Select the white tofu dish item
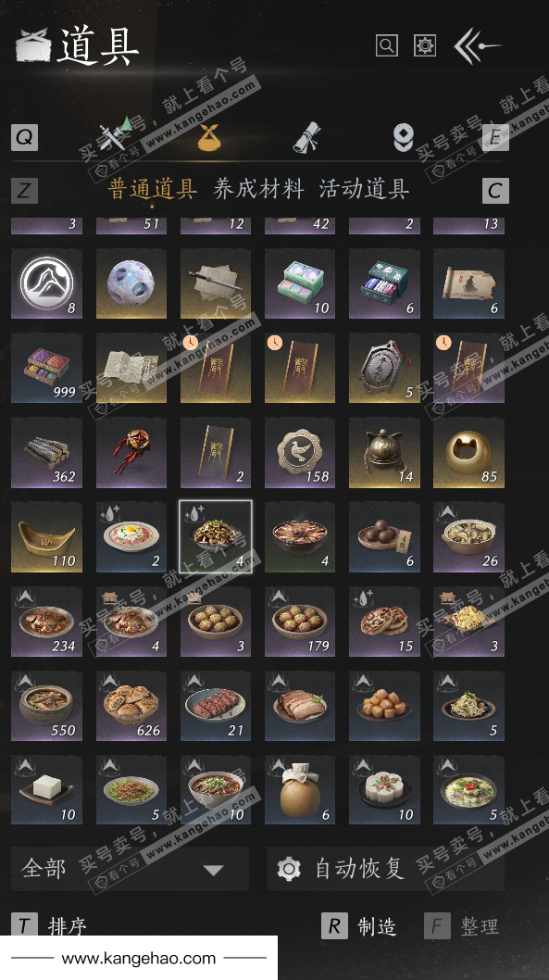549x980 pixels. click(47, 790)
